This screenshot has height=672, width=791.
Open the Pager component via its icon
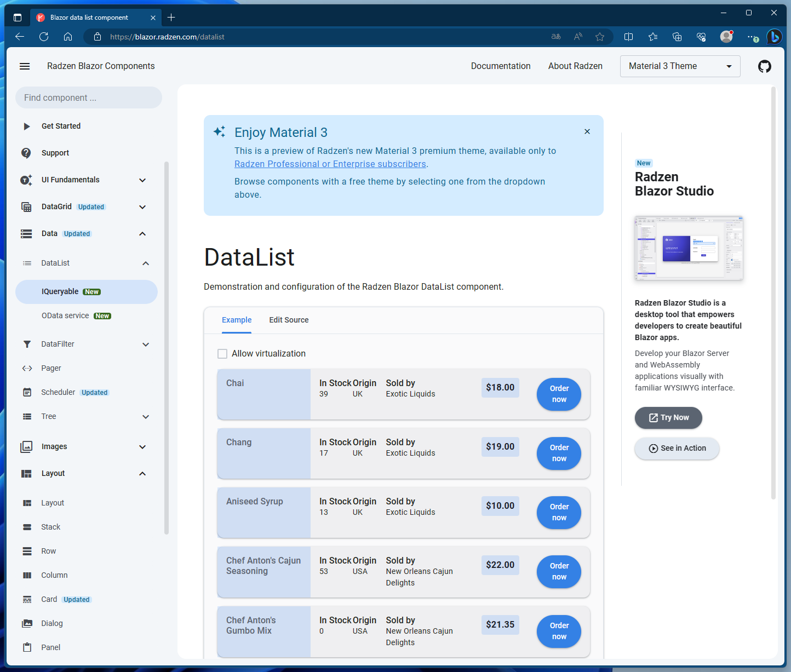[26, 368]
